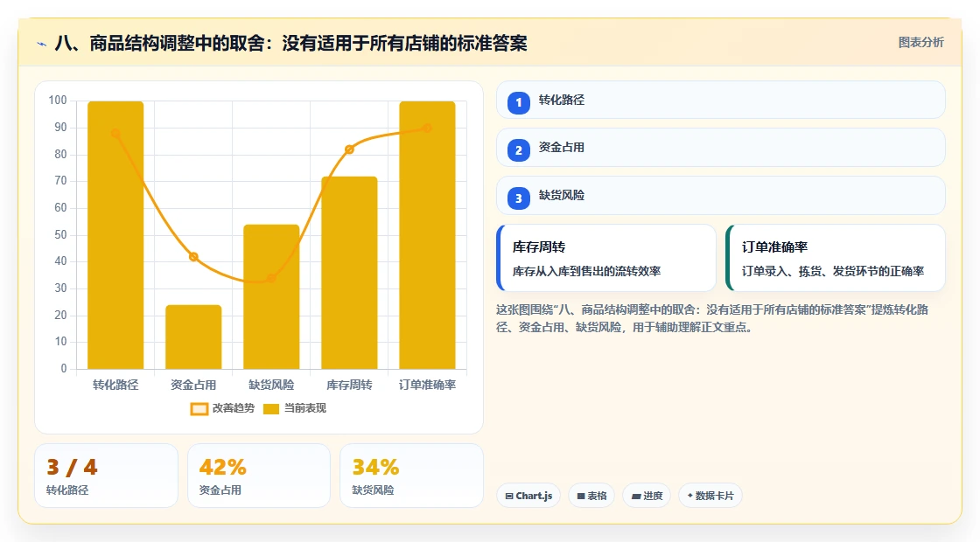The width and height of the screenshot is (980, 542).
Task: Click the lightning icon beside the section title
Action: [x=41, y=44]
